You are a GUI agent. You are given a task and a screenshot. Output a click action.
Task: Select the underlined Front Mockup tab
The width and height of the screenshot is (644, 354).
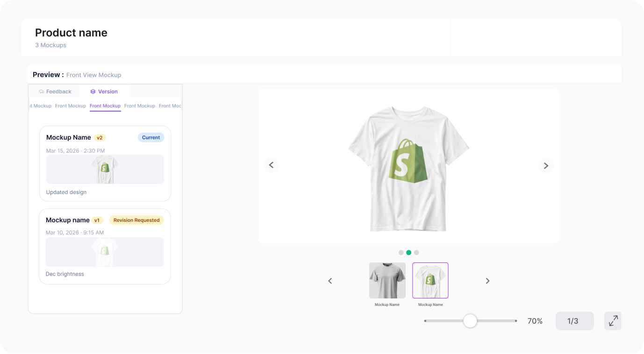(x=105, y=106)
